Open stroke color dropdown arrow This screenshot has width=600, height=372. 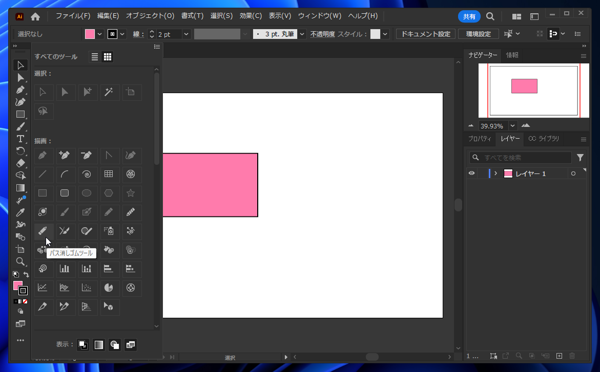pyautogui.click(x=122, y=34)
